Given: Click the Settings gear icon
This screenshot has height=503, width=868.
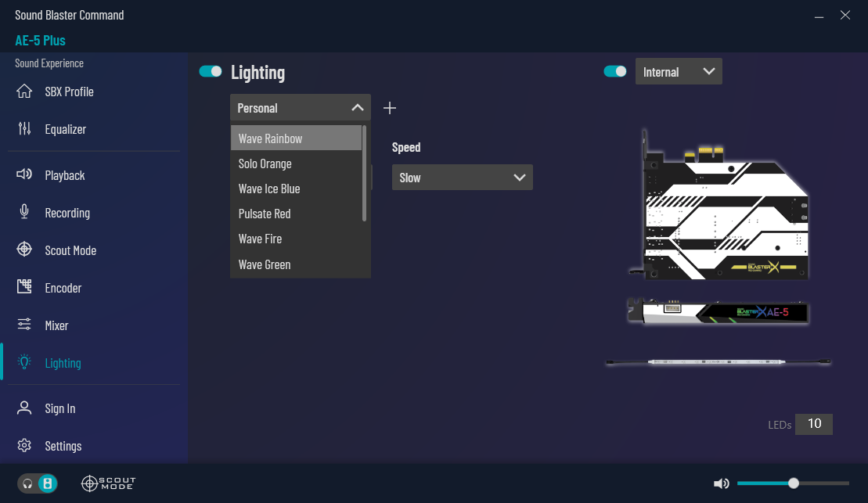Looking at the screenshot, I should click(24, 445).
